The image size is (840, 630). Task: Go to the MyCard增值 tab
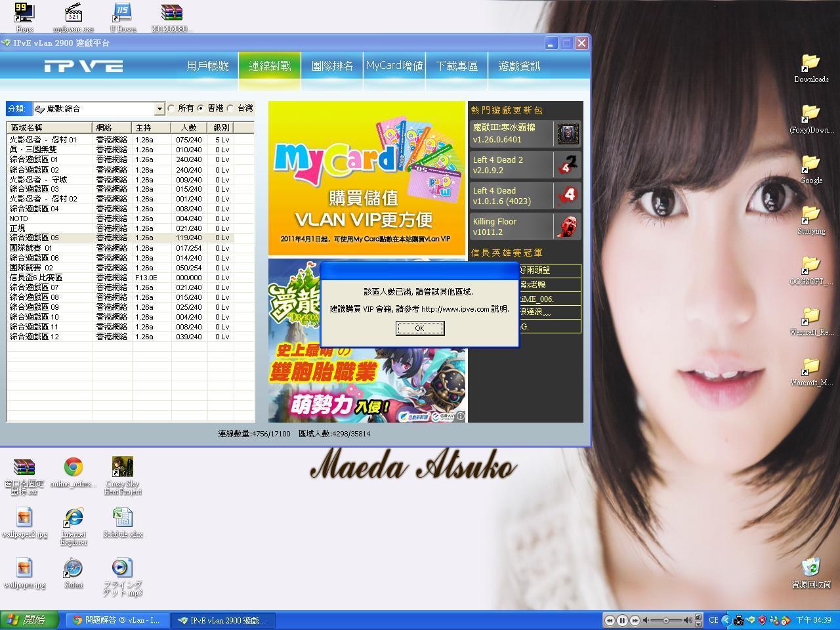[394, 66]
